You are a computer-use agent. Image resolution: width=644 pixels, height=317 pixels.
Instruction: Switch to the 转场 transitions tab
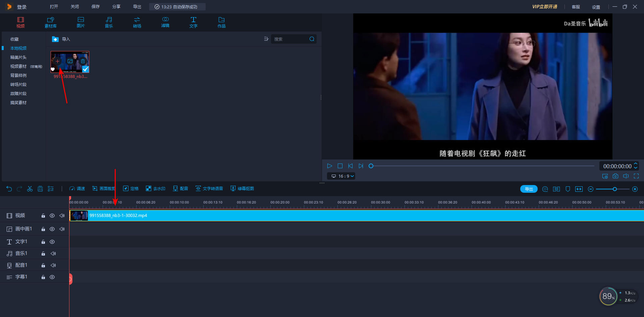click(x=137, y=22)
